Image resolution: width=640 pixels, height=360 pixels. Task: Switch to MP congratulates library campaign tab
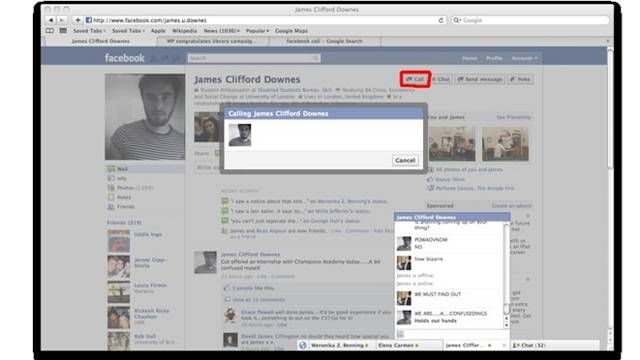click(213, 41)
